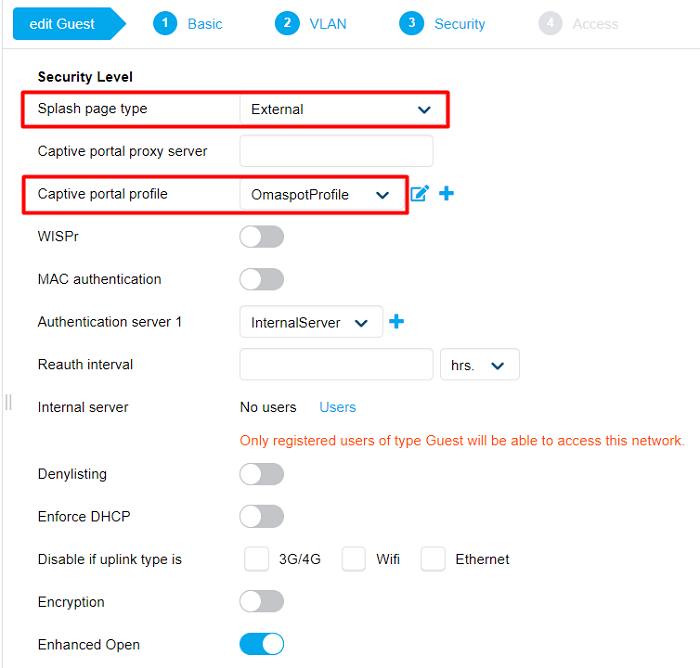
Task: Click the step 4 Access circle icon
Action: pyautogui.click(x=550, y=23)
